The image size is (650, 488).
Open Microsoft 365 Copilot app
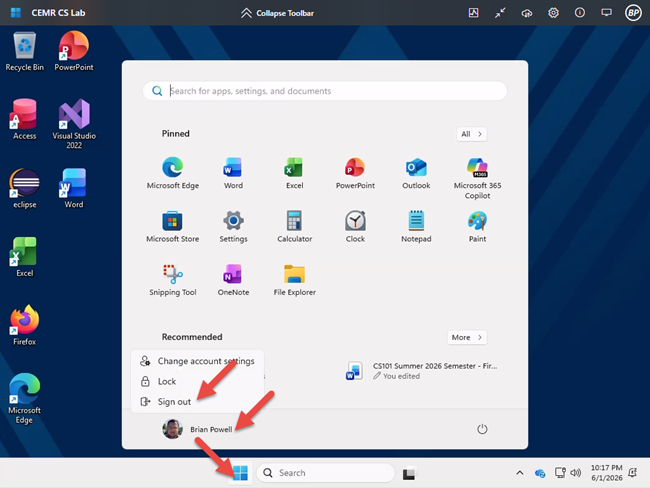[477, 178]
